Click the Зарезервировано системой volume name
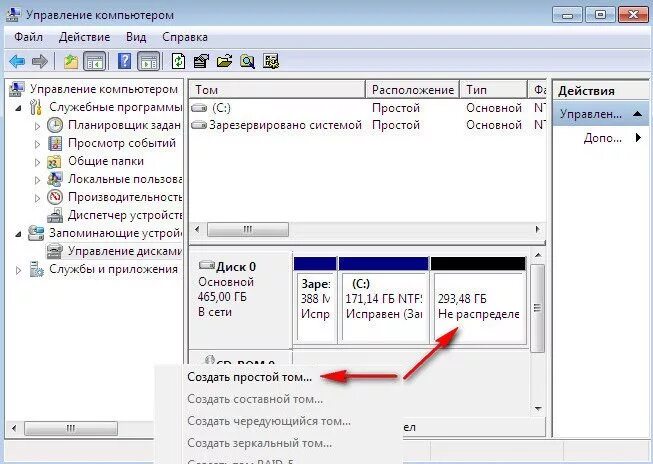 (285, 125)
